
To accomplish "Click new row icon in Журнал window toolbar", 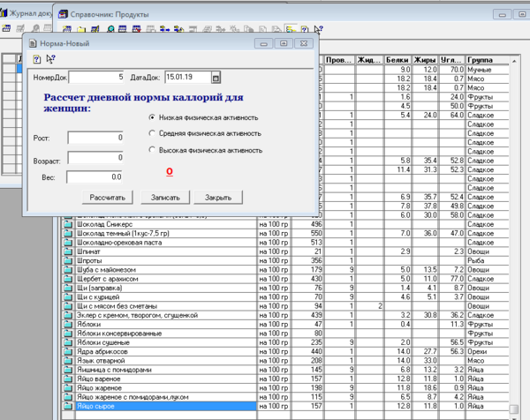I will [6, 28].
